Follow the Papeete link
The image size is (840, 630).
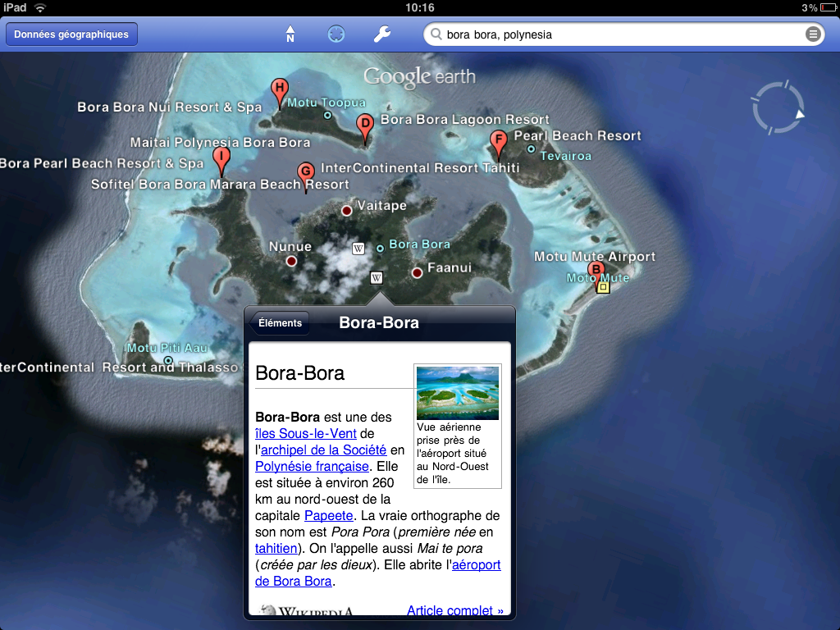pos(328,516)
